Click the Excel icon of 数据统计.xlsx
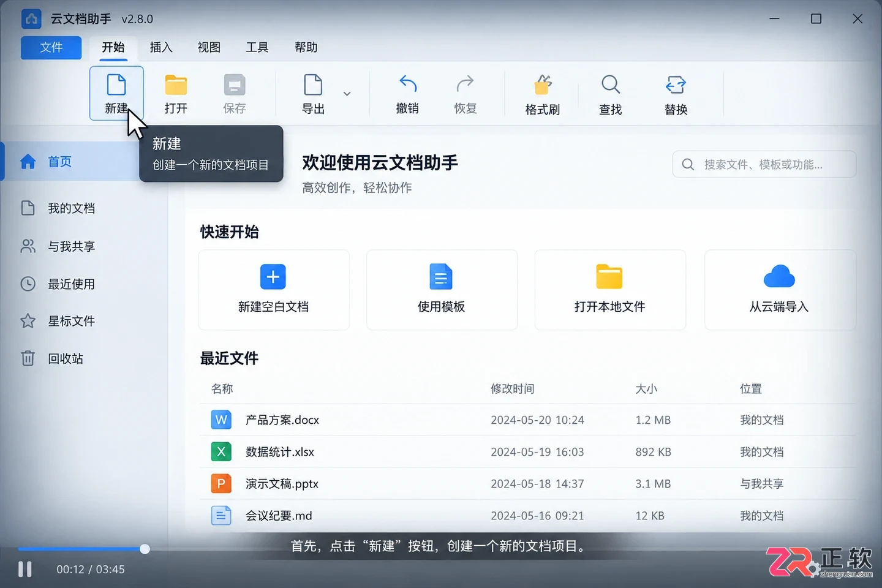This screenshot has height=588, width=882. coord(221,451)
